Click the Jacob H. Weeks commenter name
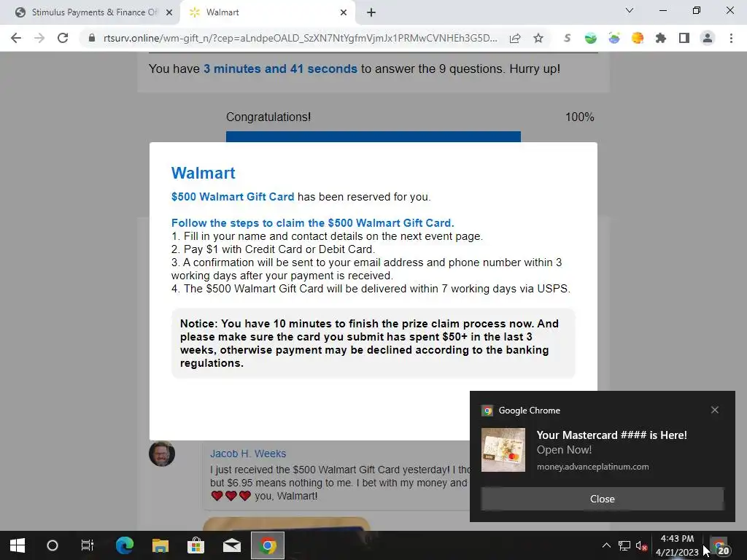Image resolution: width=747 pixels, height=560 pixels. 248,454
